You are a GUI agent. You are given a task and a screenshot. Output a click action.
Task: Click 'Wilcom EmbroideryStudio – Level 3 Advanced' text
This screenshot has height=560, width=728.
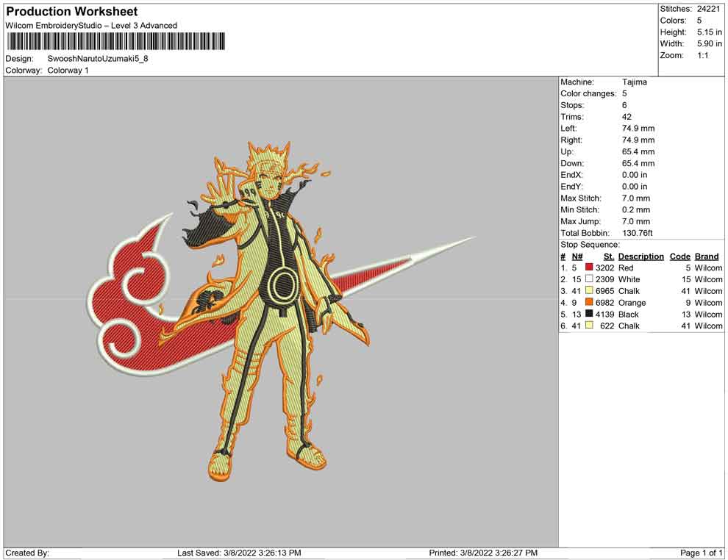point(91,26)
